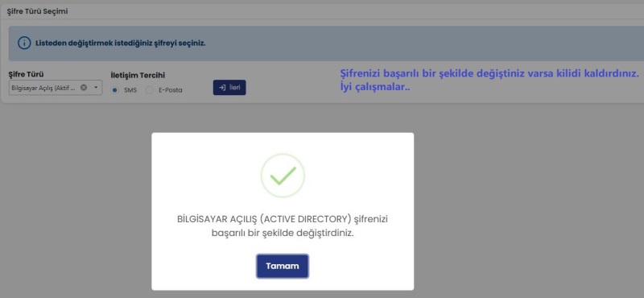
Task: Clear the Şifre Türü selection with X icon
Action: (84, 87)
